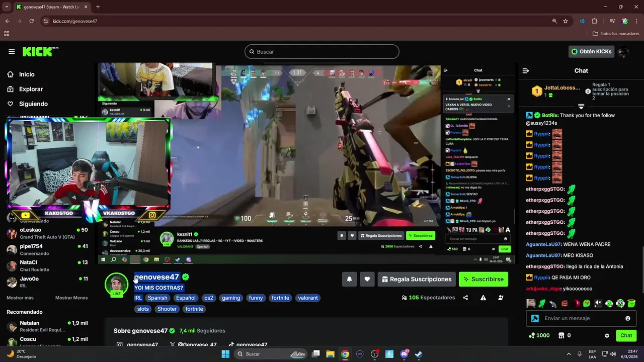Click the taskbar volume icon
Screen dimensions: 644x362
pyautogui.click(x=613, y=354)
